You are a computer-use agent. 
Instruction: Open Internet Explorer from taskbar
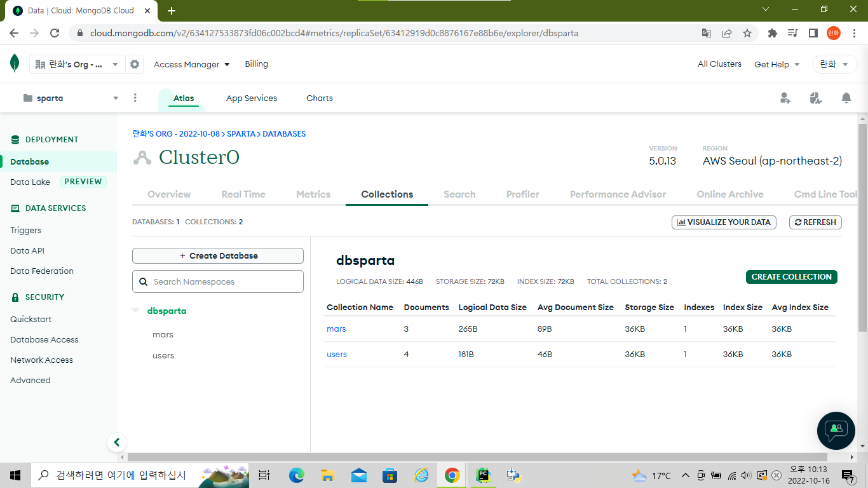tap(421, 475)
